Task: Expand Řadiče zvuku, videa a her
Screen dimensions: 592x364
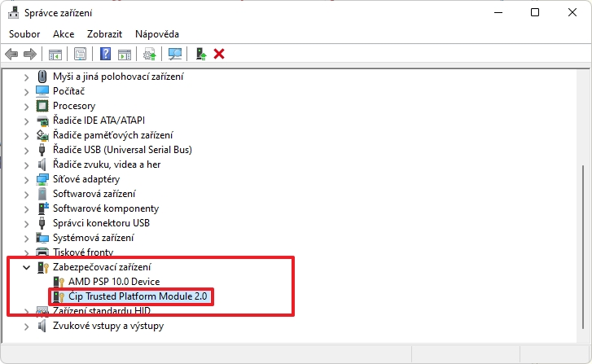Action: (x=26, y=166)
